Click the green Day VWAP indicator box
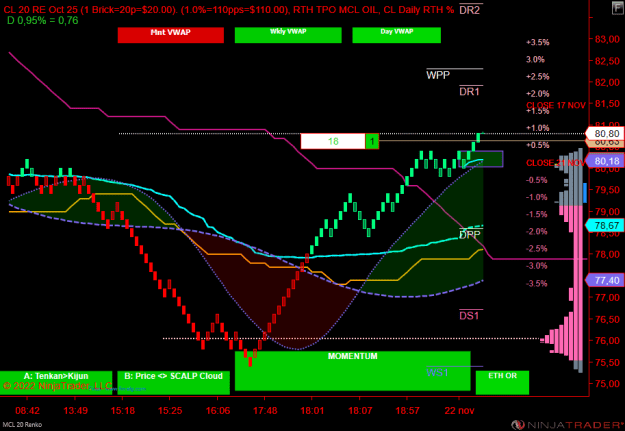The image size is (625, 431). 397,35
